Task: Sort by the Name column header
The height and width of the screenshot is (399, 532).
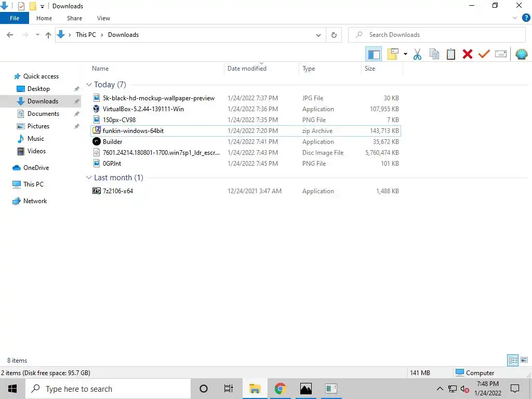Action: pos(157,68)
